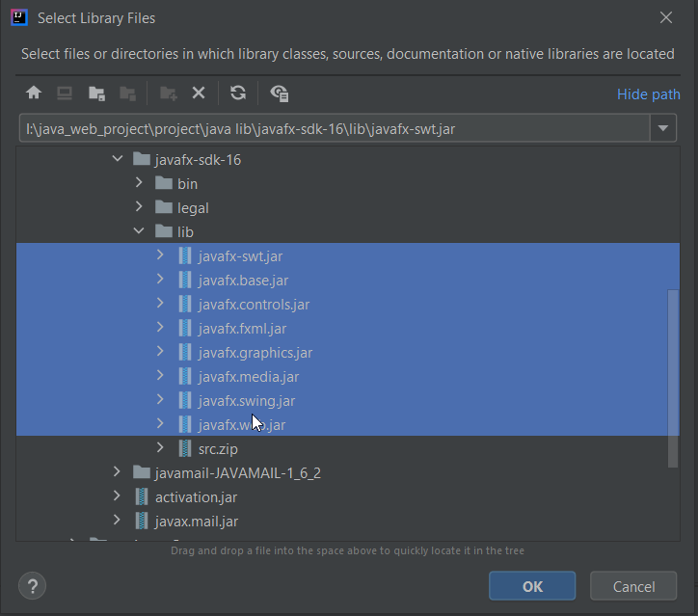
Task: Click the javafx-swt.jar archive icon
Action: 185,255
